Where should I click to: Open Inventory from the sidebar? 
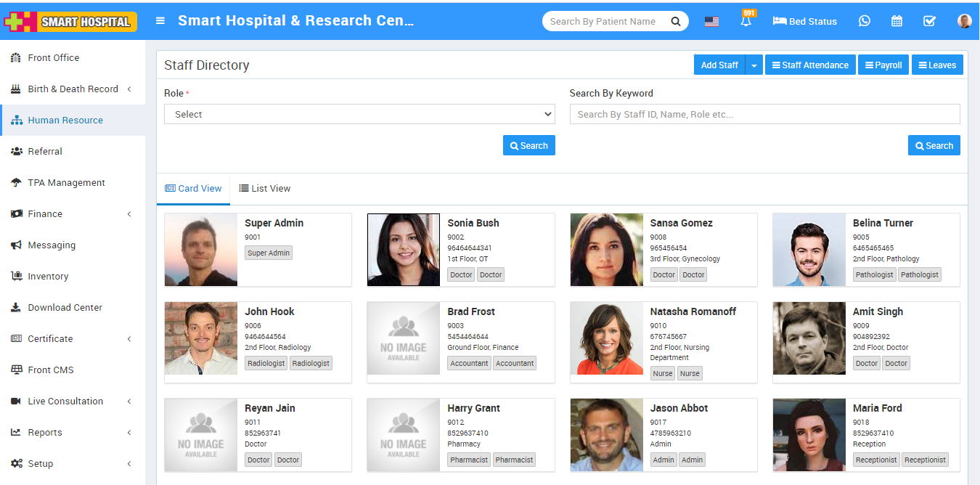point(48,277)
